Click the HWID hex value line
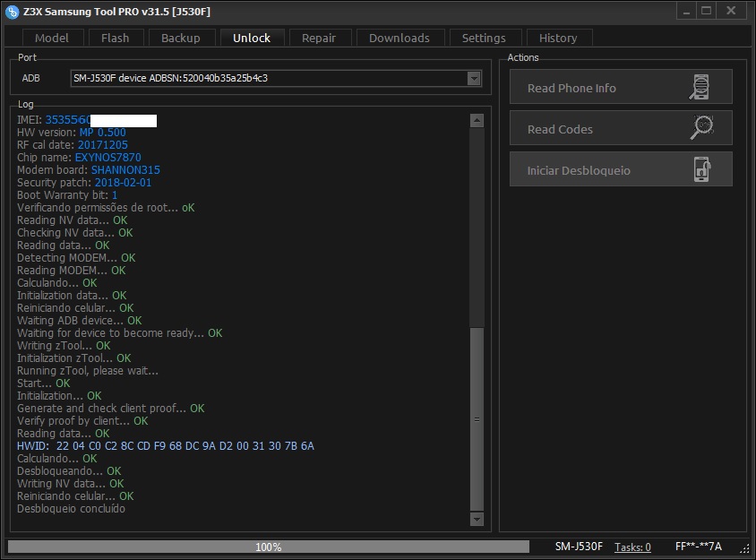Viewport: 756px width, 560px height. [x=166, y=445]
